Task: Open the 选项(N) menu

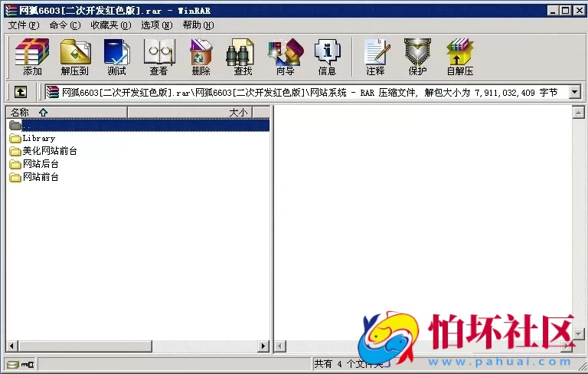Action: point(156,25)
